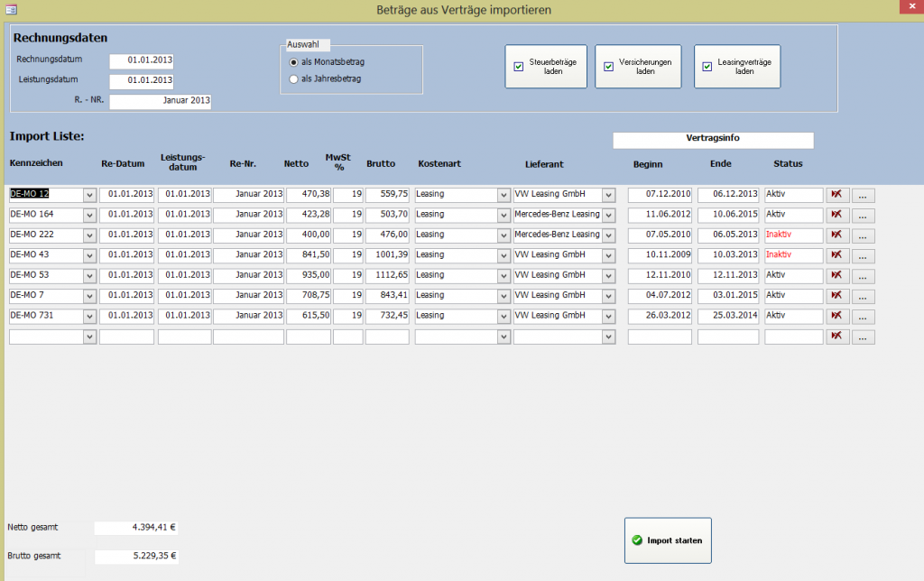Open details (...) for DE-MO 43 row
The width and height of the screenshot is (924, 581).
864,255
